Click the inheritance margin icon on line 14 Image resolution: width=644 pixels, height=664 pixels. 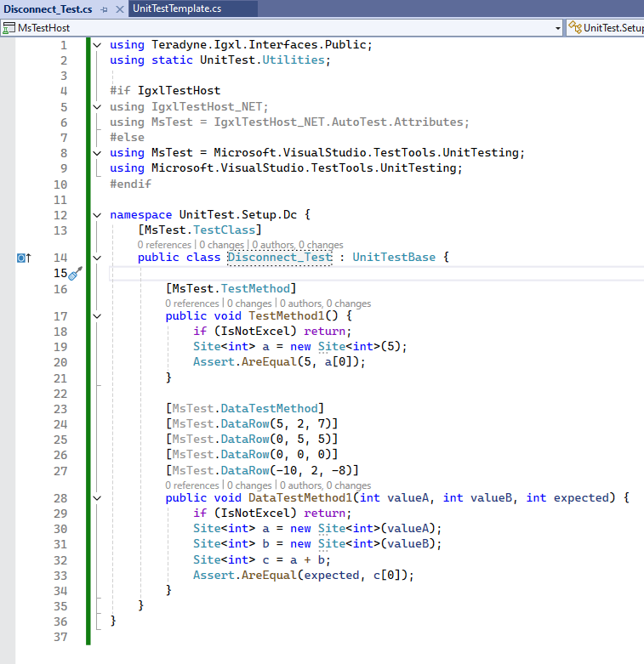click(x=24, y=258)
